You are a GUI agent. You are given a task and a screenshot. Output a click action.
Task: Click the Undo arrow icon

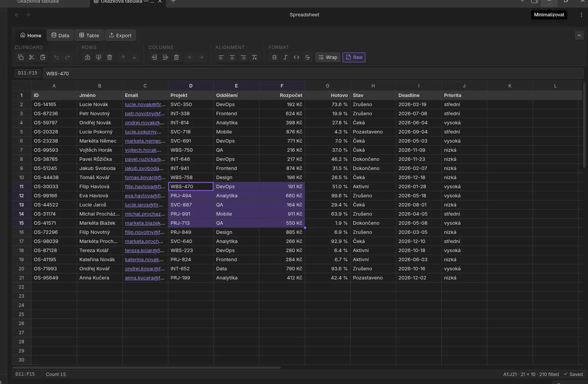[56, 57]
